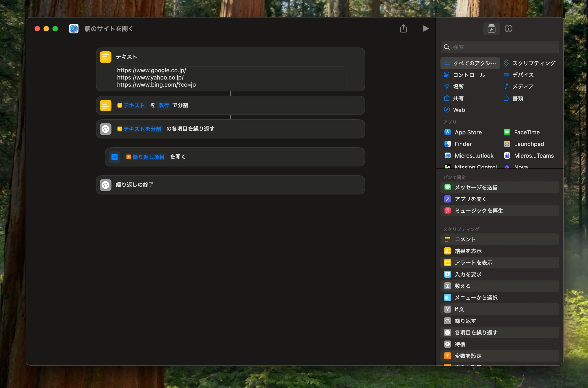The width and height of the screenshot is (588, 388).
Task: Click the share icon in the toolbar
Action: 403,28
